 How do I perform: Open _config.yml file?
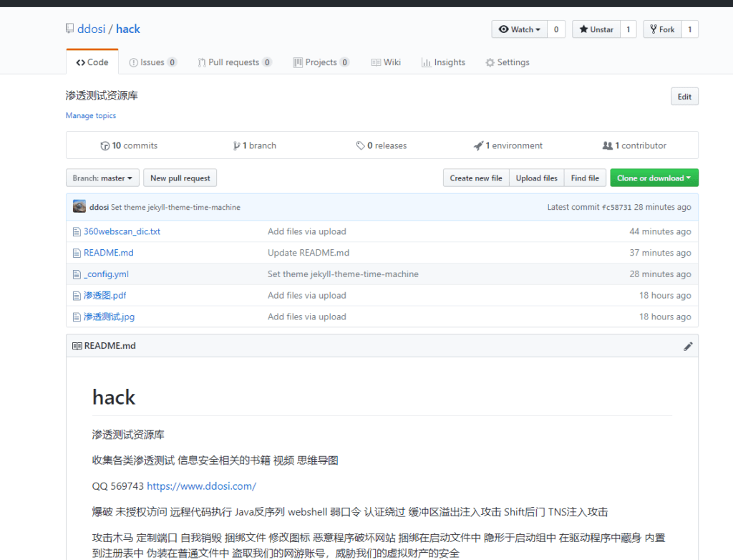(x=106, y=274)
